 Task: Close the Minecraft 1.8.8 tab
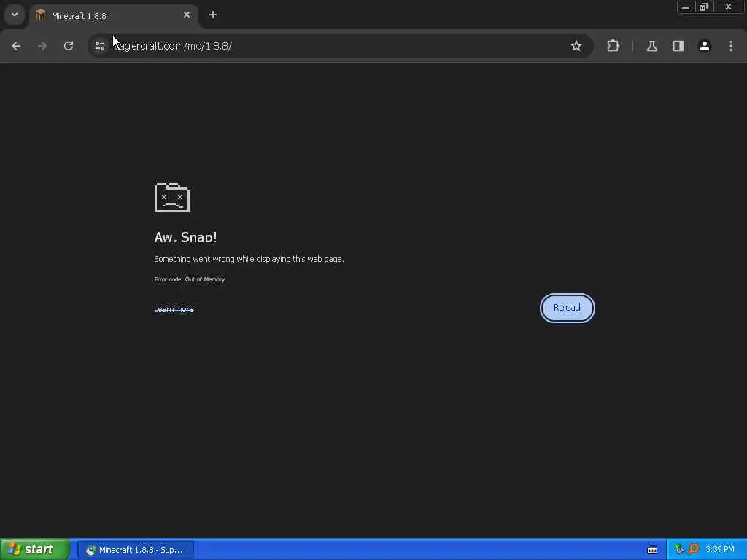[x=187, y=15]
